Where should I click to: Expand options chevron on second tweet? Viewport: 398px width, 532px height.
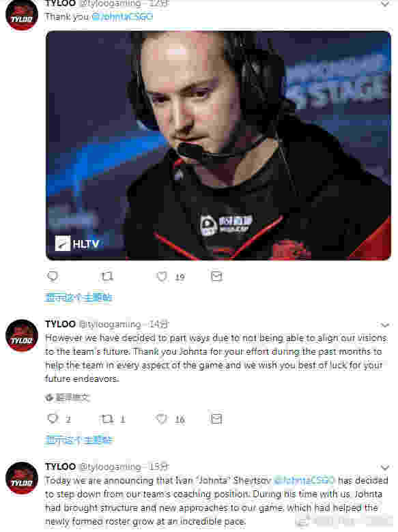pyautogui.click(x=385, y=325)
